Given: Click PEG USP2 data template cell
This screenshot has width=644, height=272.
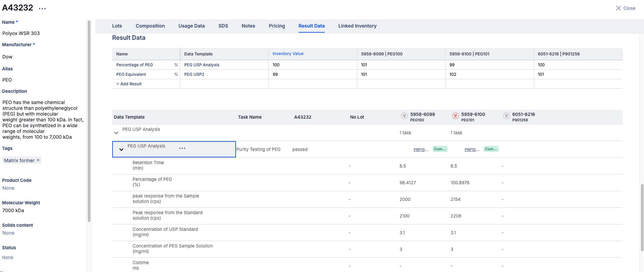Looking at the screenshot, I should (x=224, y=74).
